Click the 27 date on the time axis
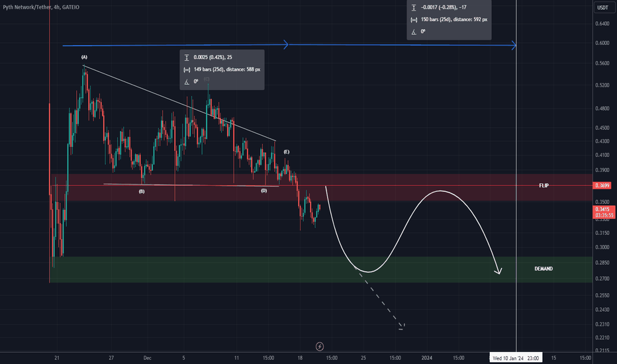The width and height of the screenshot is (617, 364). (111, 358)
